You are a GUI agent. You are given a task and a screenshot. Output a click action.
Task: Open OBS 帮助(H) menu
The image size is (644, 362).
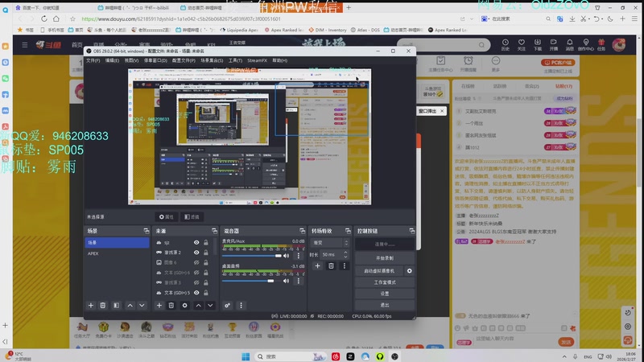[279, 60]
